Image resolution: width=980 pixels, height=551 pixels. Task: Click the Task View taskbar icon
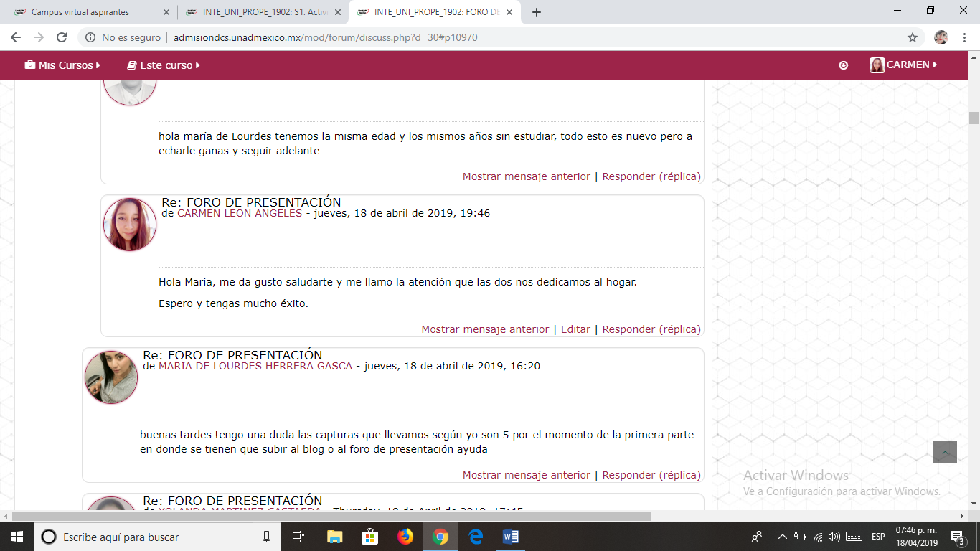(x=298, y=537)
